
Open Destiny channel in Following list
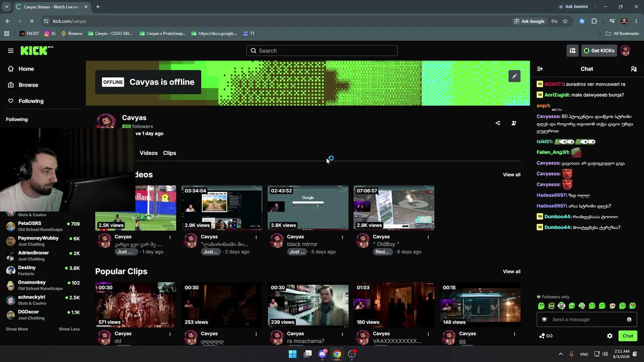(x=43, y=270)
